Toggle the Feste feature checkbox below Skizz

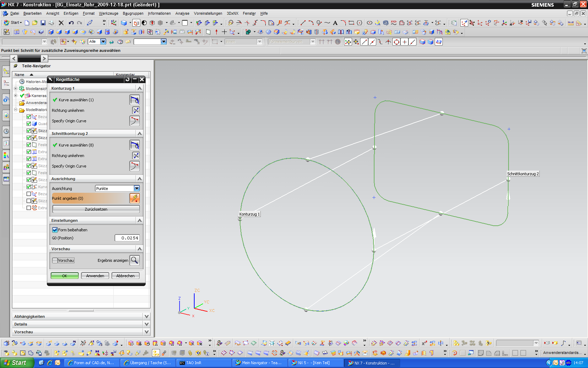[29, 145]
